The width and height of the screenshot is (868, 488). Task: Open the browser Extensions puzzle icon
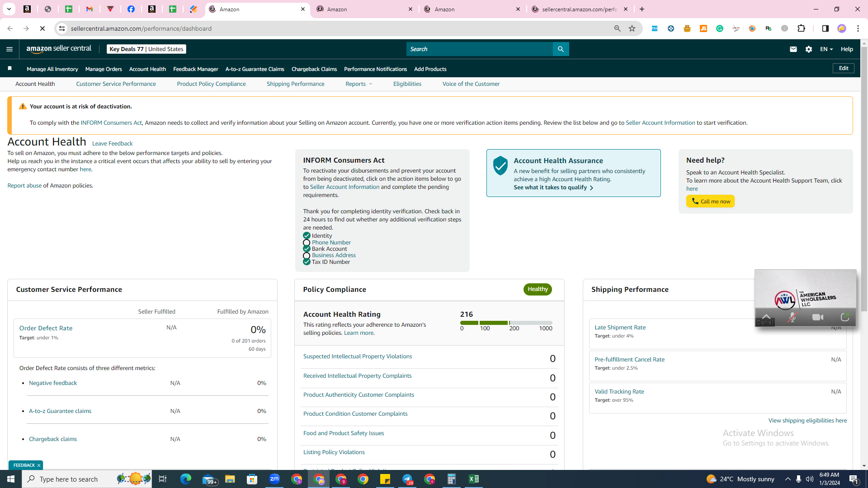[801, 28]
